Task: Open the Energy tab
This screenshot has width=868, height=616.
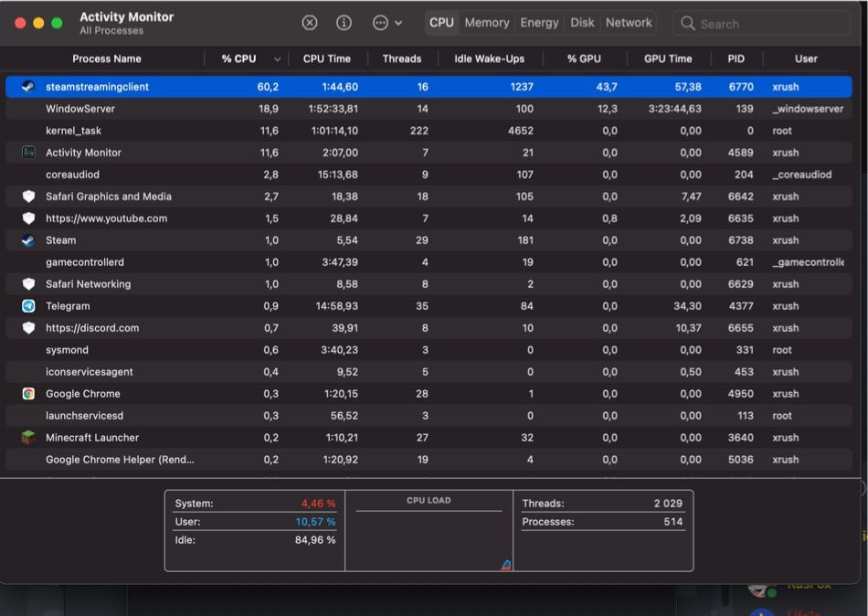Action: pos(539,23)
